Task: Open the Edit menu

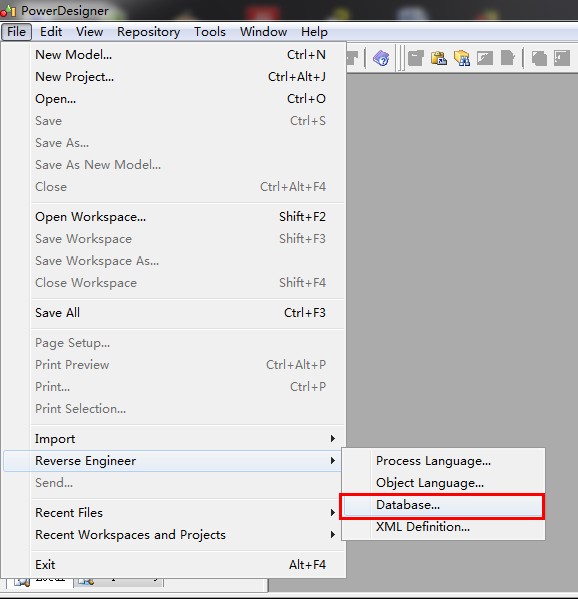Action: click(x=51, y=32)
